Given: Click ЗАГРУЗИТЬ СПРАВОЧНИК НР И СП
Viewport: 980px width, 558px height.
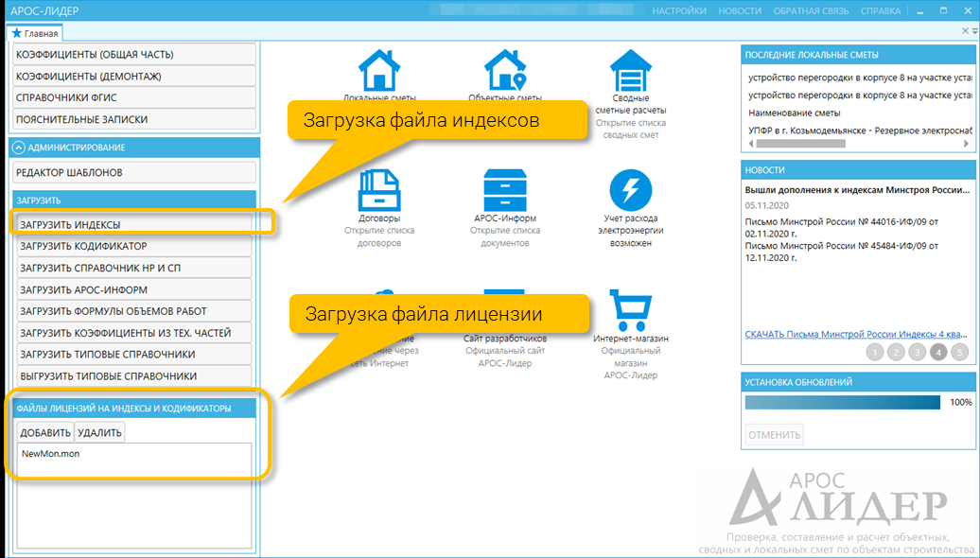Looking at the screenshot, I should point(134,268).
